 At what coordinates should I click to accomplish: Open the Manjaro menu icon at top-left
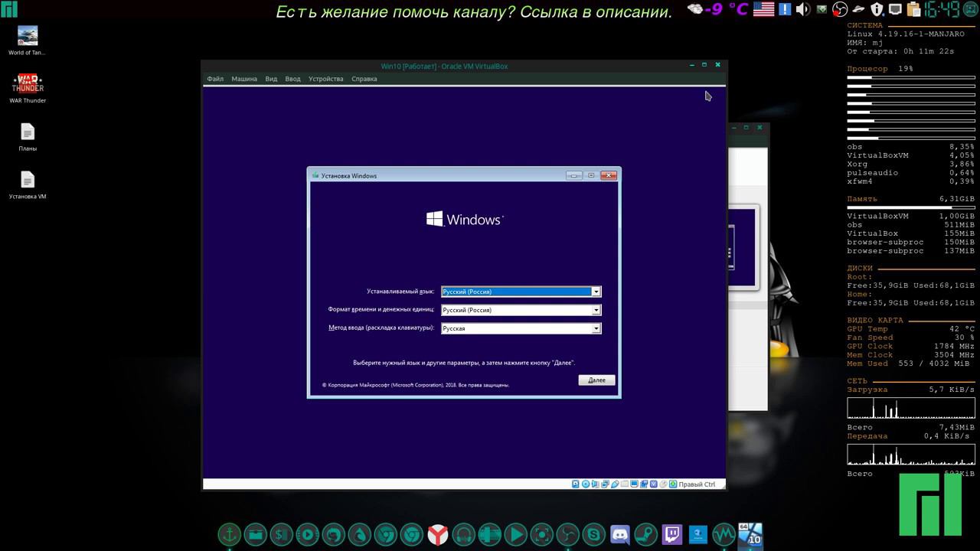(9, 9)
